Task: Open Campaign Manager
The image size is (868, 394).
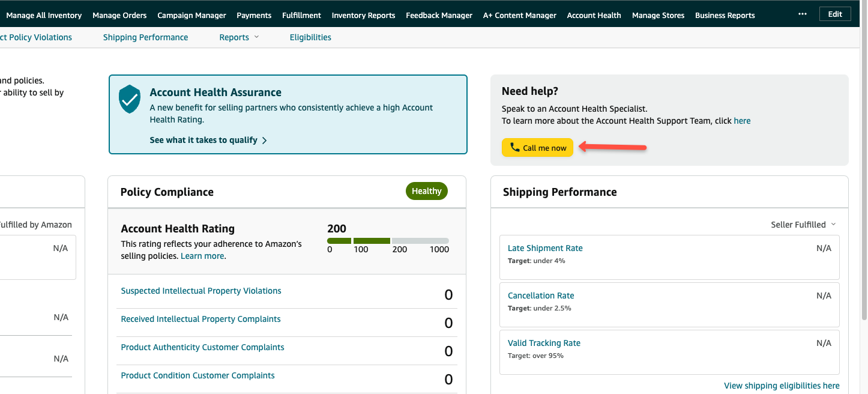Action: pyautogui.click(x=191, y=16)
